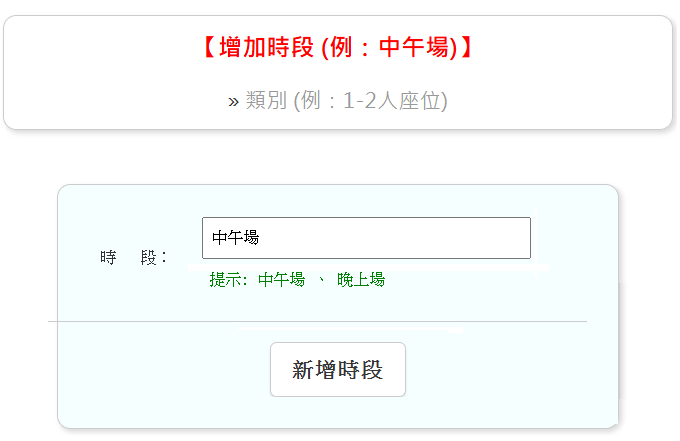The image size is (680, 441).
Task: Focus the 時段 text input field
Action: [366, 238]
